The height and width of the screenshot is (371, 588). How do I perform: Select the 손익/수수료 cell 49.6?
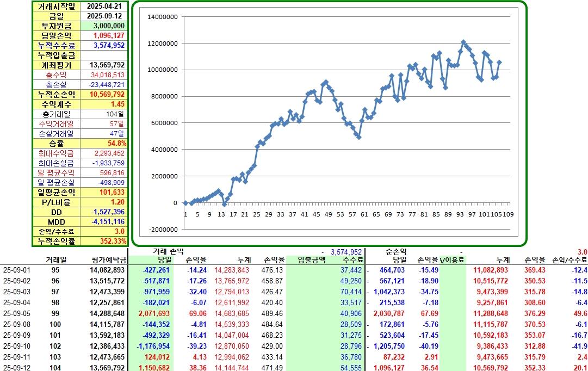coord(580,313)
